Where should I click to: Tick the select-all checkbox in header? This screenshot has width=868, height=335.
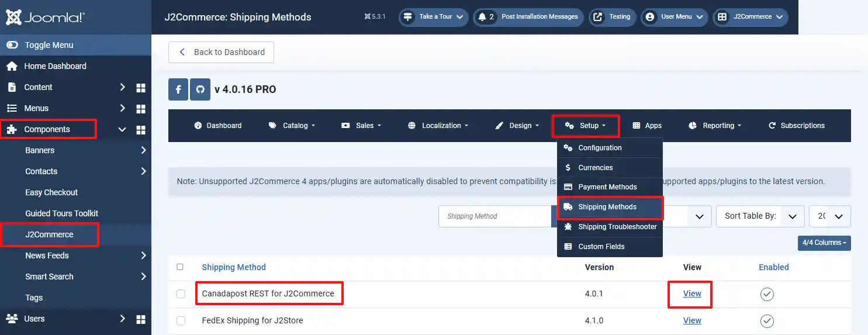[180, 267]
